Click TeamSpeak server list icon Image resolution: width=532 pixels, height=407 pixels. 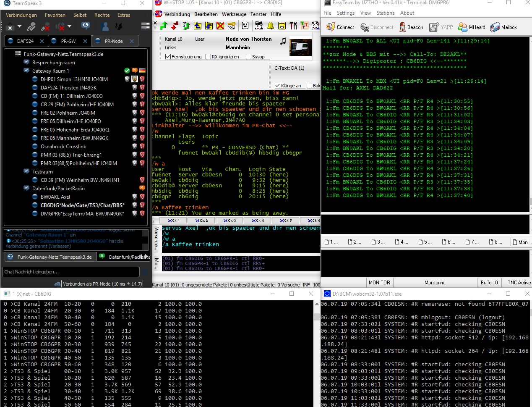(x=145, y=26)
